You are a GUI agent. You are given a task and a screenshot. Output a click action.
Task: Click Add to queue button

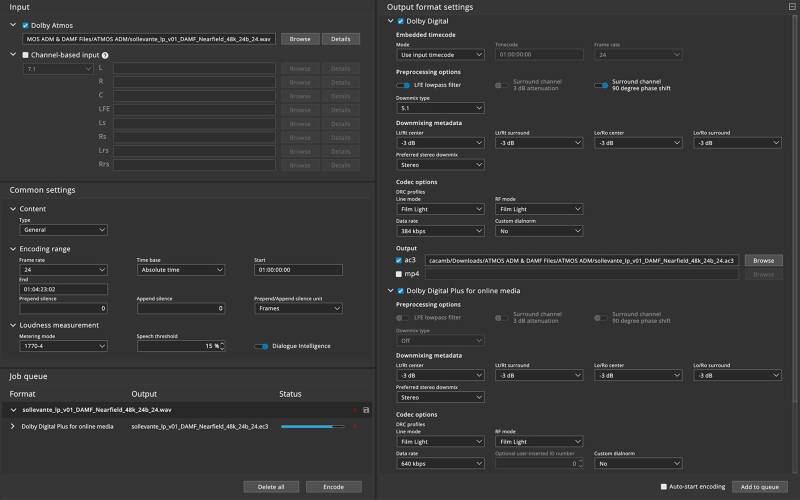[759, 486]
